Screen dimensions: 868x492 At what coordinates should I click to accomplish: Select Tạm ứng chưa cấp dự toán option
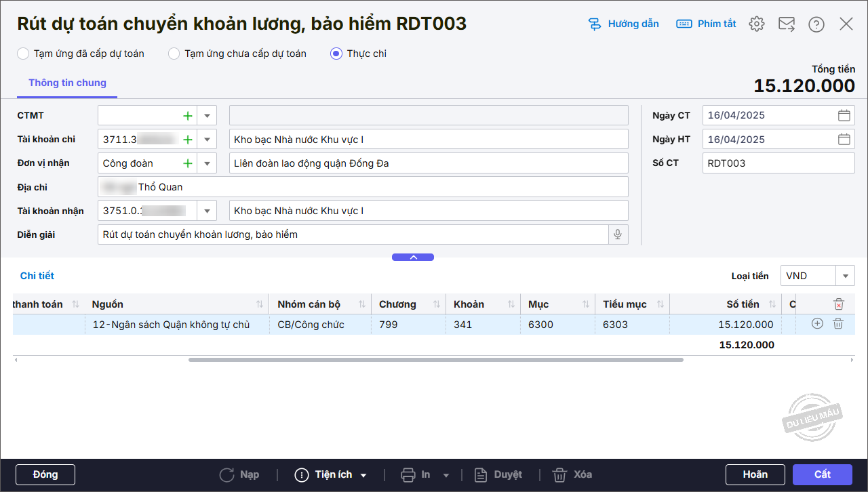174,54
